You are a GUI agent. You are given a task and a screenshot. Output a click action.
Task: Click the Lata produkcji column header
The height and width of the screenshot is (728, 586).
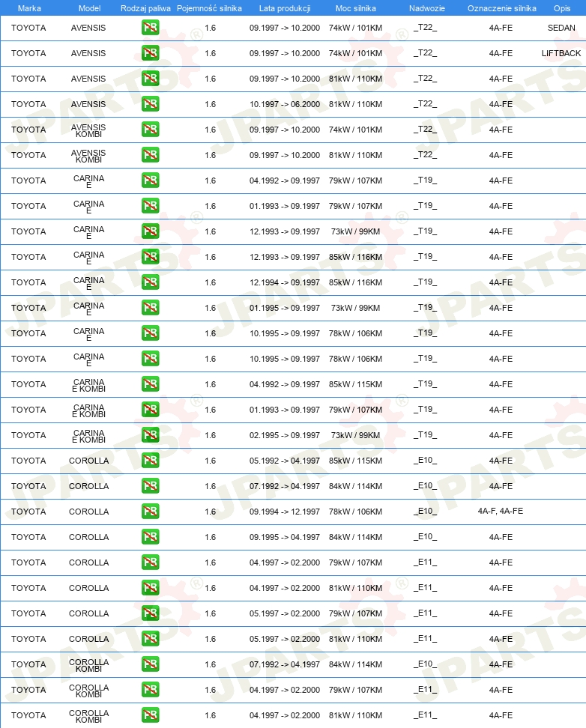tap(285, 8)
